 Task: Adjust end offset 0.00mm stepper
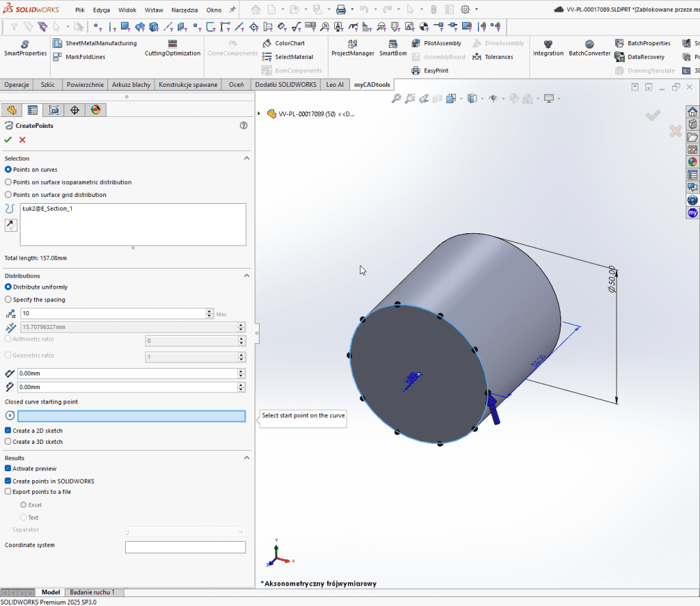click(241, 387)
